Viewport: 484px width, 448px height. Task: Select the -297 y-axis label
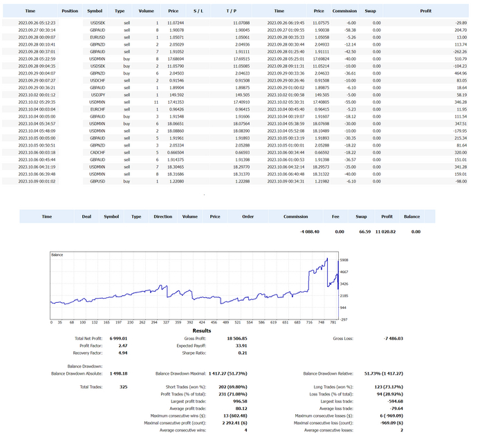(x=344, y=319)
